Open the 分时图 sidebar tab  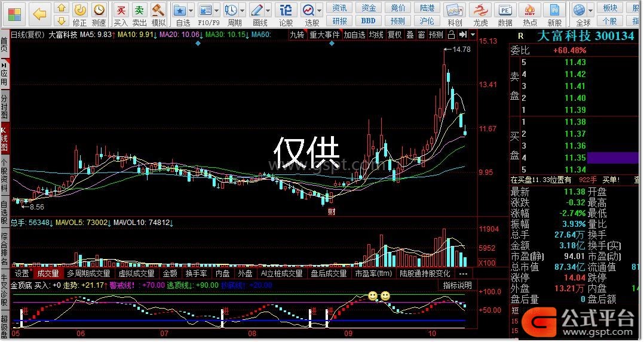[4, 106]
